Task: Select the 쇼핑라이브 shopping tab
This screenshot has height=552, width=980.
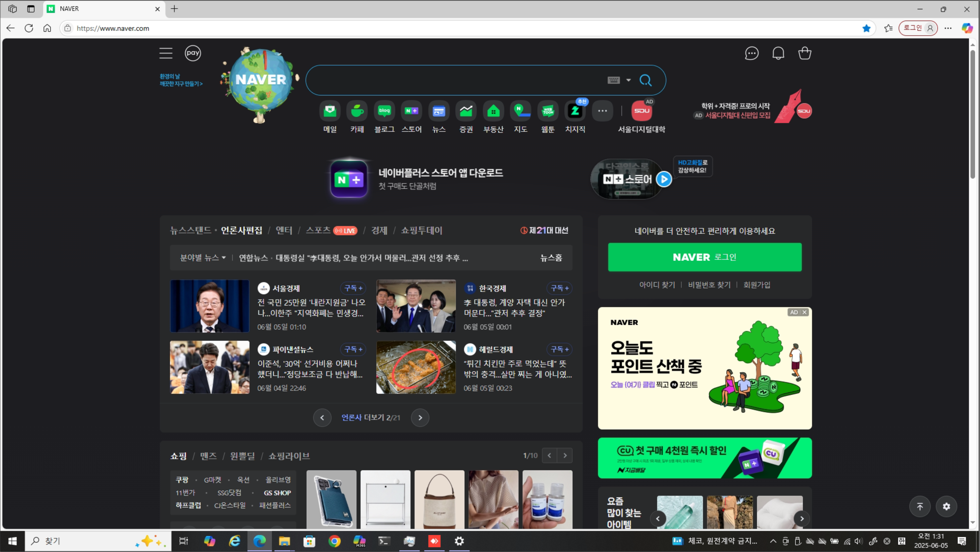Action: (289, 456)
